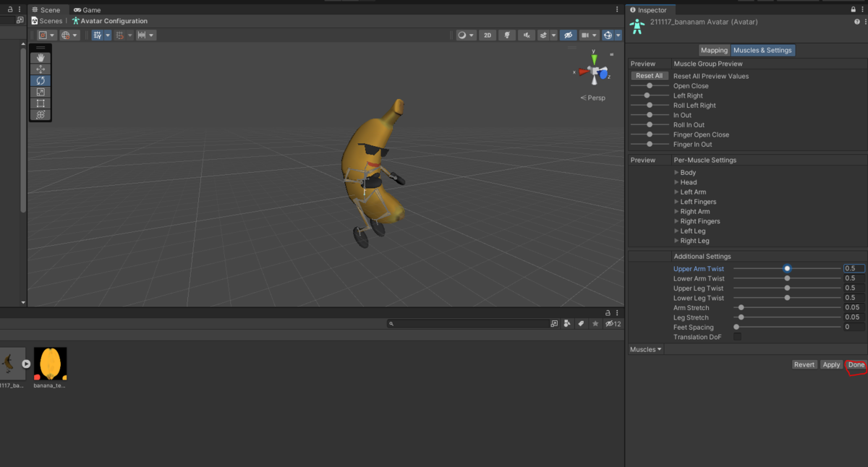Open Scene view three-dot options menu

tap(617, 10)
